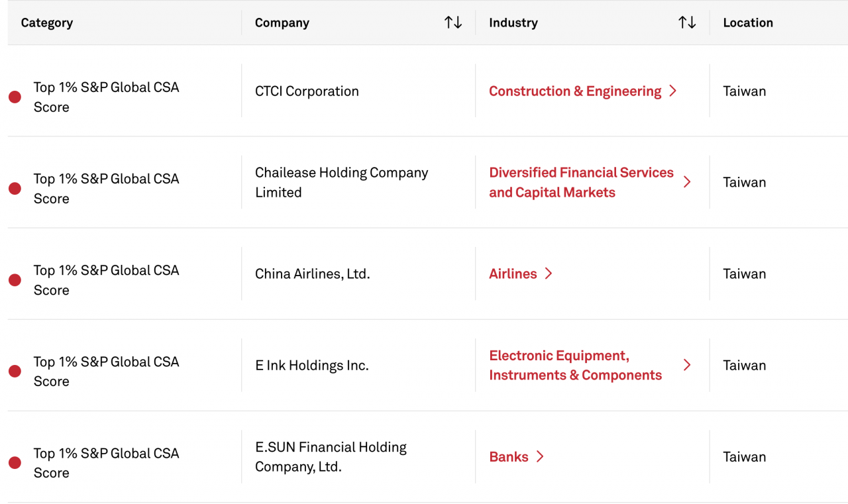Open the Banks industry link

509,457
